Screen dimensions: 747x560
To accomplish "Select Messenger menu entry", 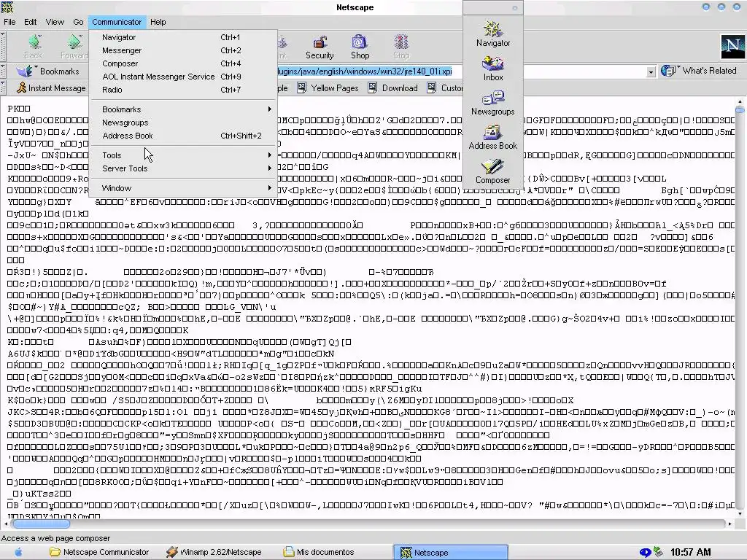I will coord(183,50).
